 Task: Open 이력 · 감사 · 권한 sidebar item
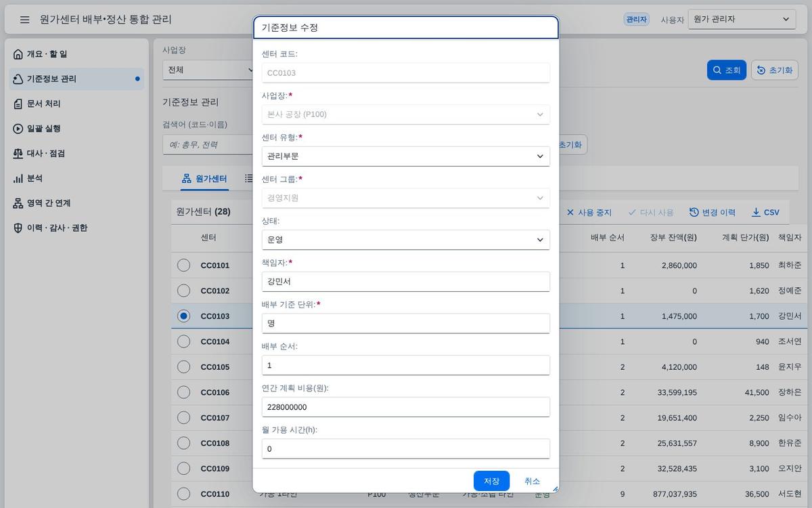point(76,228)
